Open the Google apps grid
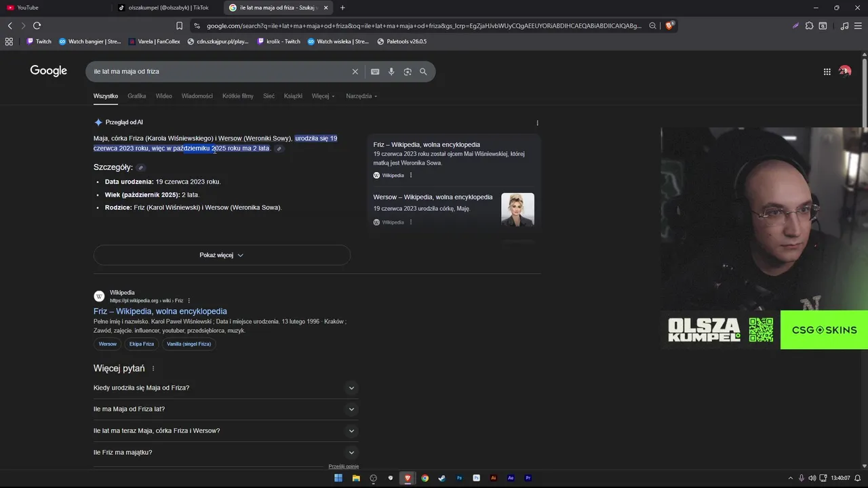 [x=827, y=71]
